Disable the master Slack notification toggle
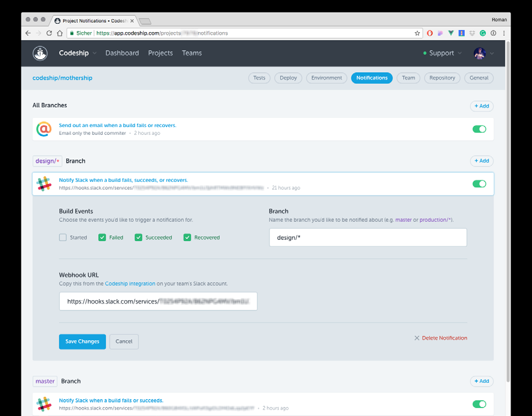This screenshot has height=416, width=532. click(479, 404)
